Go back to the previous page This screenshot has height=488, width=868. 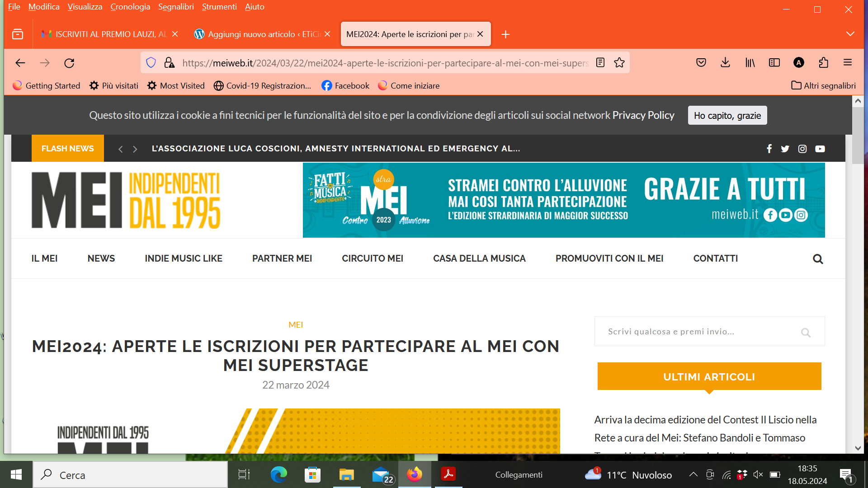click(x=20, y=63)
